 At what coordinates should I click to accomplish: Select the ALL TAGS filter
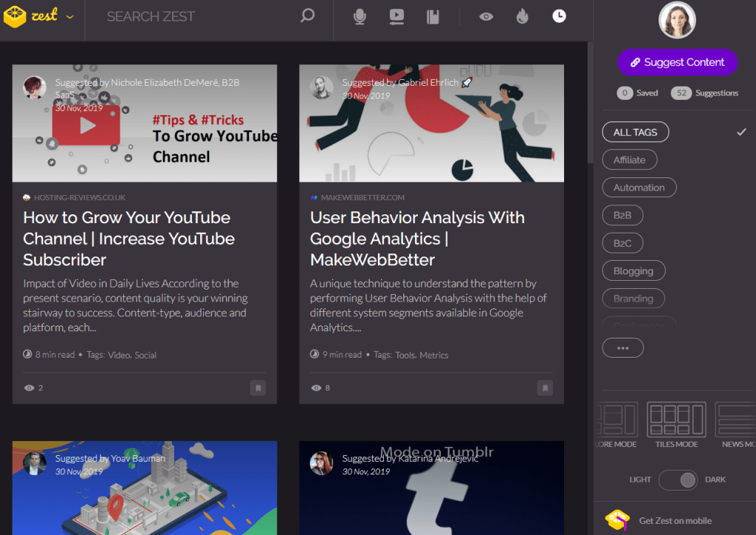[x=635, y=132]
